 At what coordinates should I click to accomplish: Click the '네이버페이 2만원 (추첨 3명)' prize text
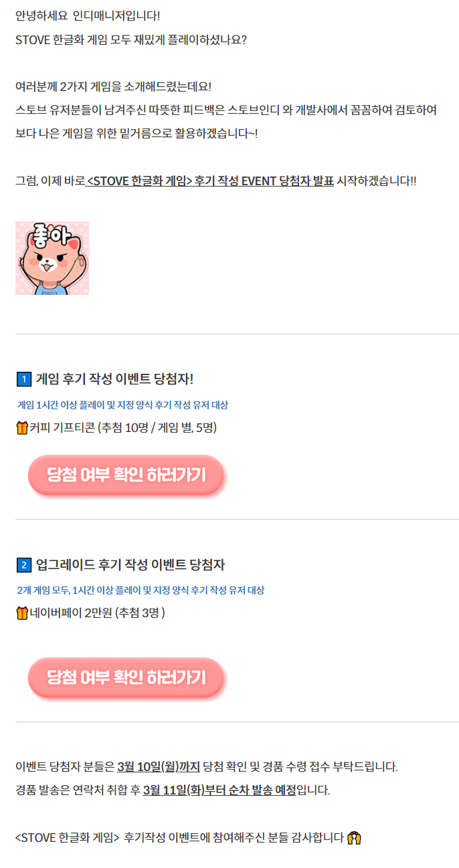click(x=98, y=613)
